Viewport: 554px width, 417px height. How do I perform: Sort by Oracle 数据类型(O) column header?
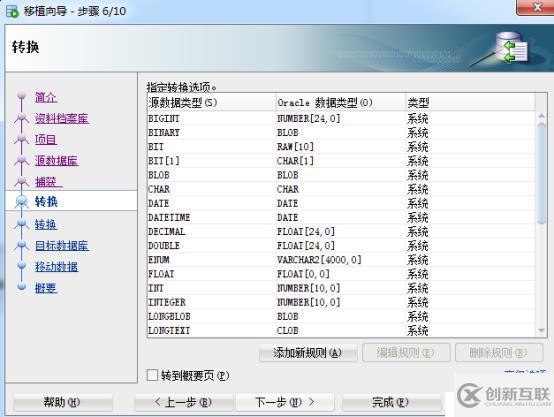[341, 102]
